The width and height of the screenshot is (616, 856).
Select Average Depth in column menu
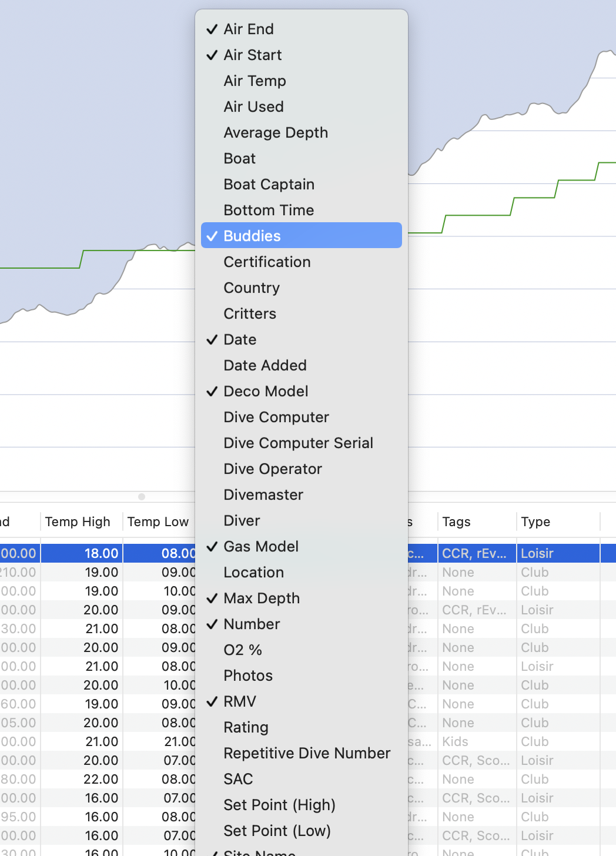pyautogui.click(x=275, y=132)
